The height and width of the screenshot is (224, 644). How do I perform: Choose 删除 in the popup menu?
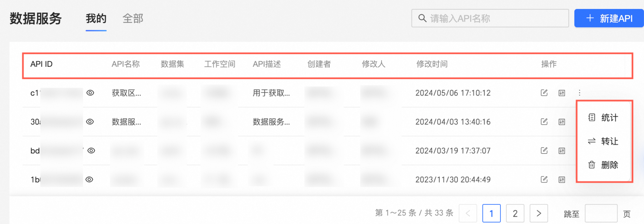[x=603, y=165]
